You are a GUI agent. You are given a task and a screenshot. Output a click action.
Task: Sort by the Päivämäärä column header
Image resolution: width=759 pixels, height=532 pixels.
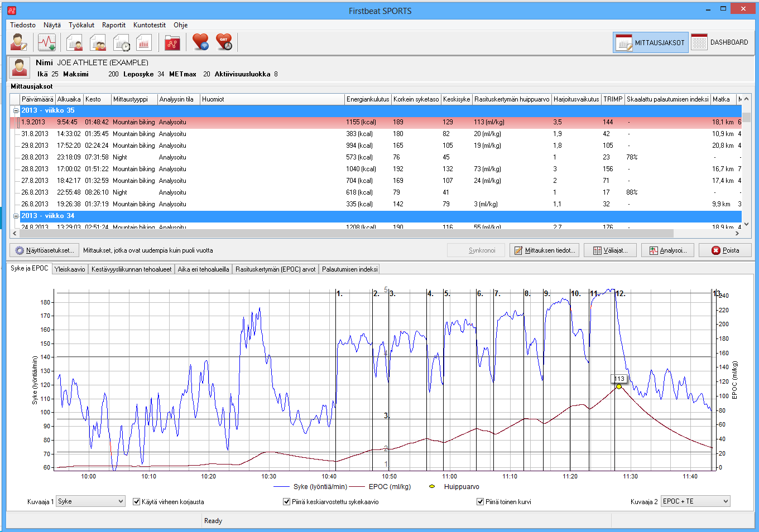coord(37,99)
